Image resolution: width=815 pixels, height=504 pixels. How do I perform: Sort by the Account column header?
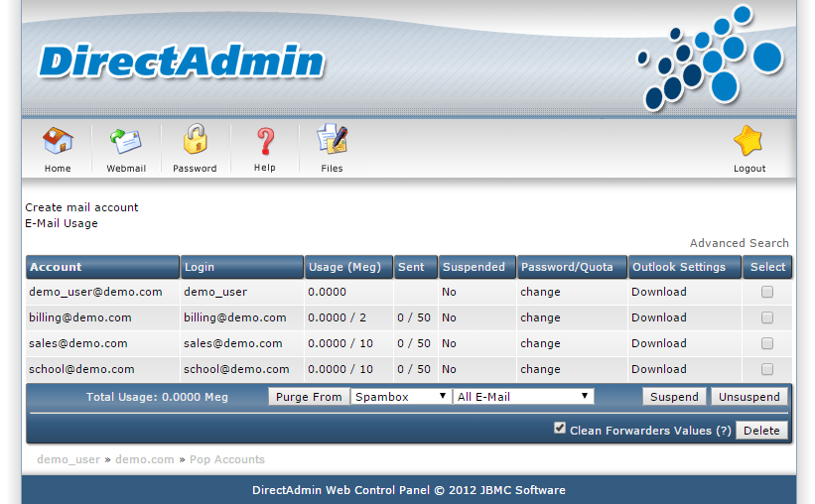[x=103, y=267]
